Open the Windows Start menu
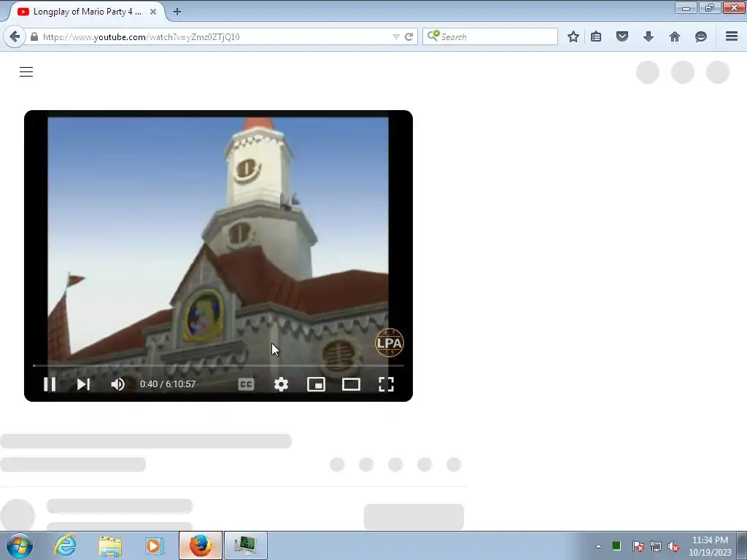Image resolution: width=747 pixels, height=560 pixels. click(x=20, y=545)
